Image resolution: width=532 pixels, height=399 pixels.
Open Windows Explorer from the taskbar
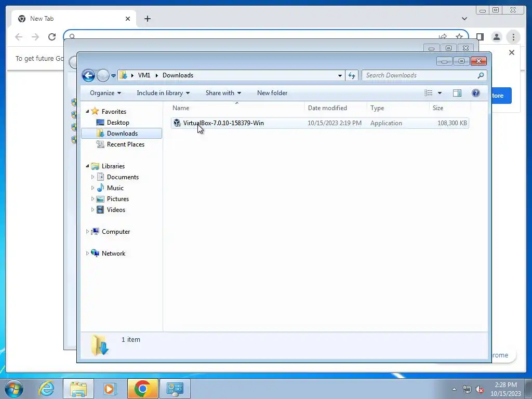click(x=78, y=389)
